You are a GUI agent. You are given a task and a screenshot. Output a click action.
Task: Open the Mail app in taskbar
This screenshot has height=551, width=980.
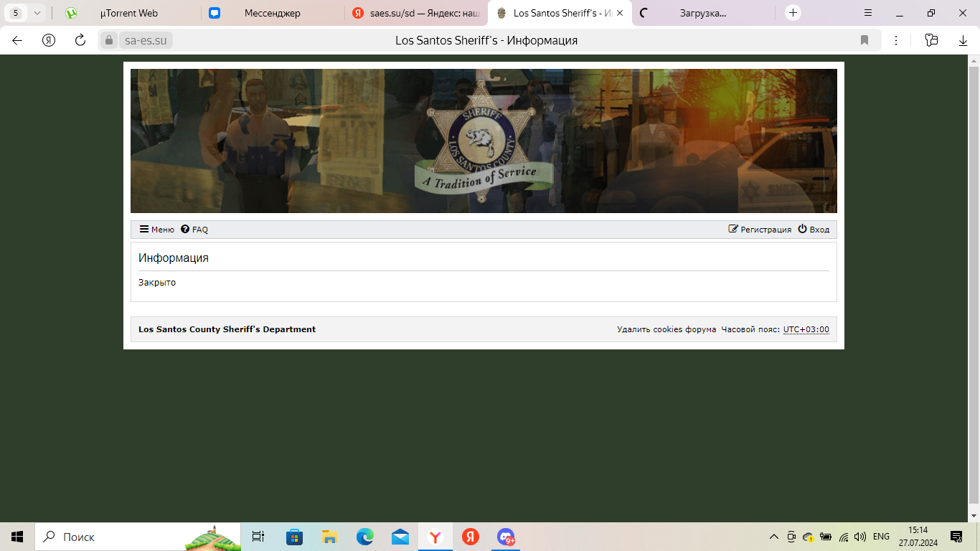pyautogui.click(x=400, y=537)
